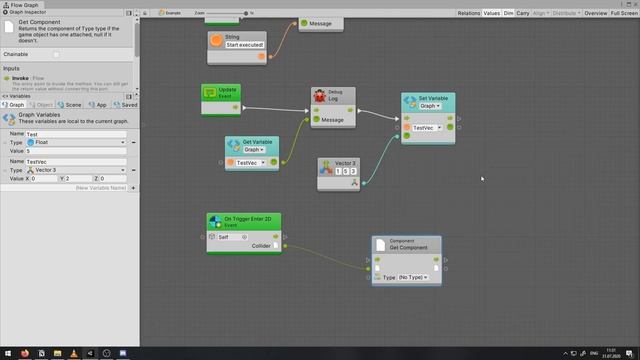Click the Graph Inspector sidebar layout icon

point(129,13)
